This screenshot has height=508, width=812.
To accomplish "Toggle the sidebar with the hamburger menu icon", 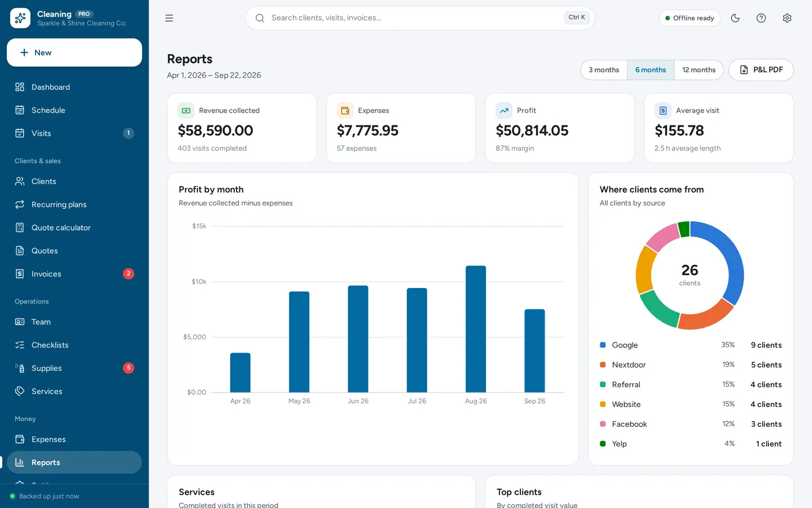I will [x=169, y=18].
